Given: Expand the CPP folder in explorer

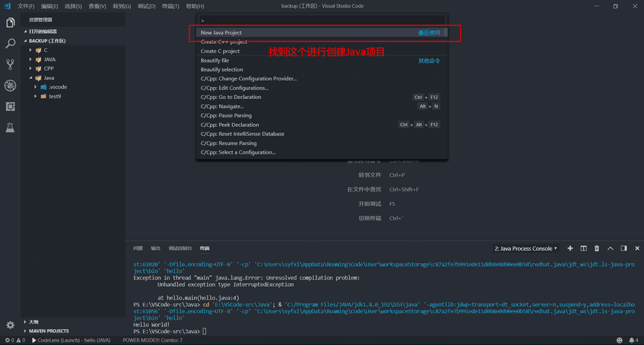Looking at the screenshot, I should (x=48, y=69).
